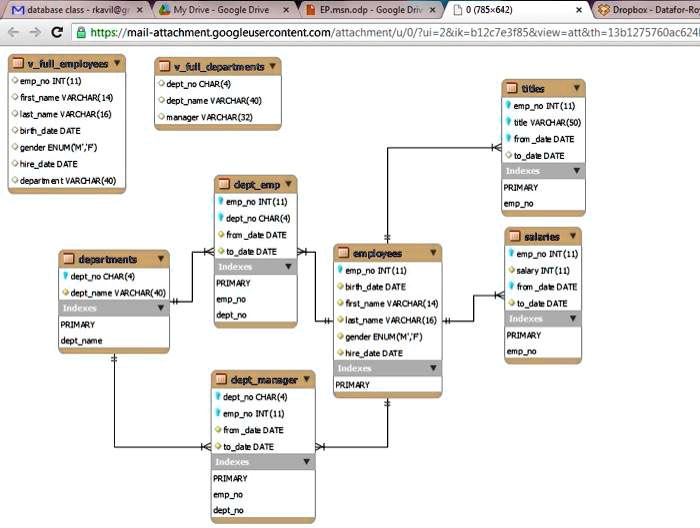Collapse v_full_departments with its header arrow
Image resolution: width=700 pixels, height=528 pixels.
[x=271, y=66]
